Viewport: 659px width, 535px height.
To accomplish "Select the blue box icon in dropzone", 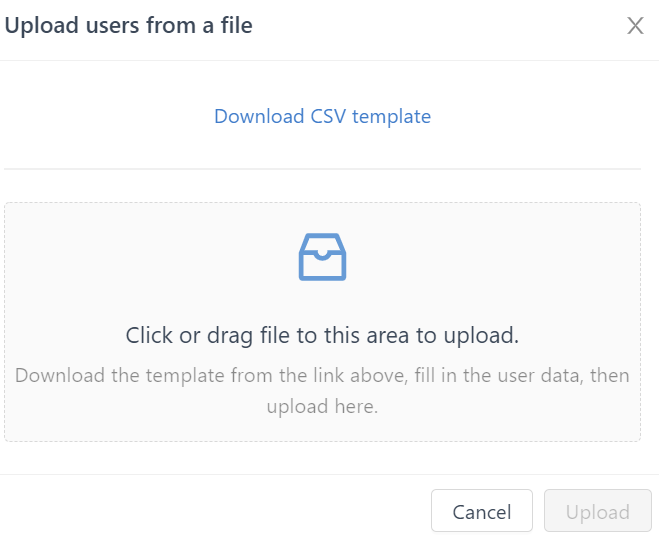I will [x=322, y=257].
